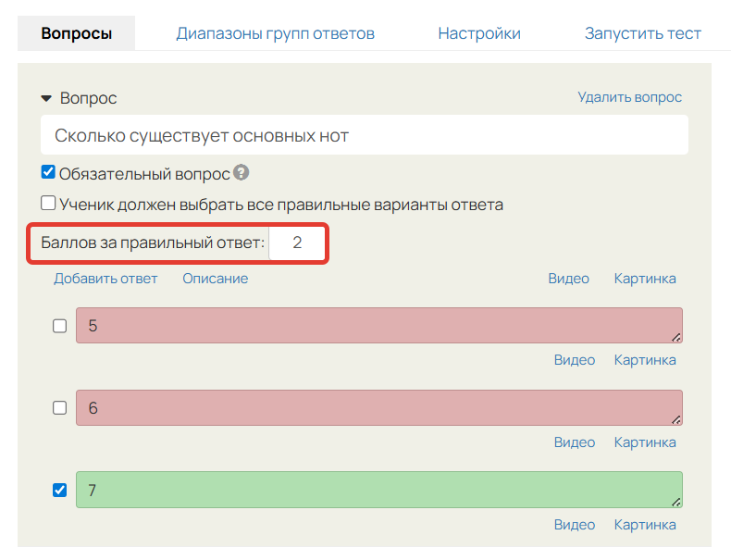Grab resize handle of answer 7 field
This screenshot has width=731, height=560.
click(x=676, y=502)
